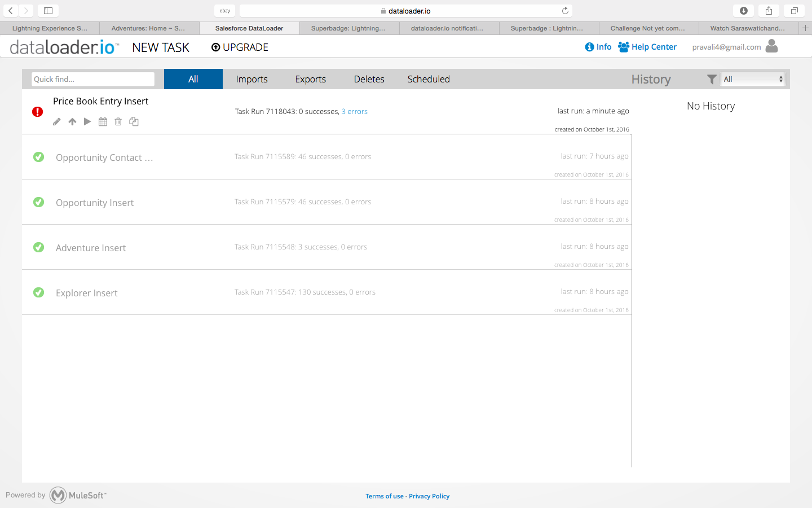Switch to the Scheduled tab
This screenshot has width=812, height=508.
429,79
